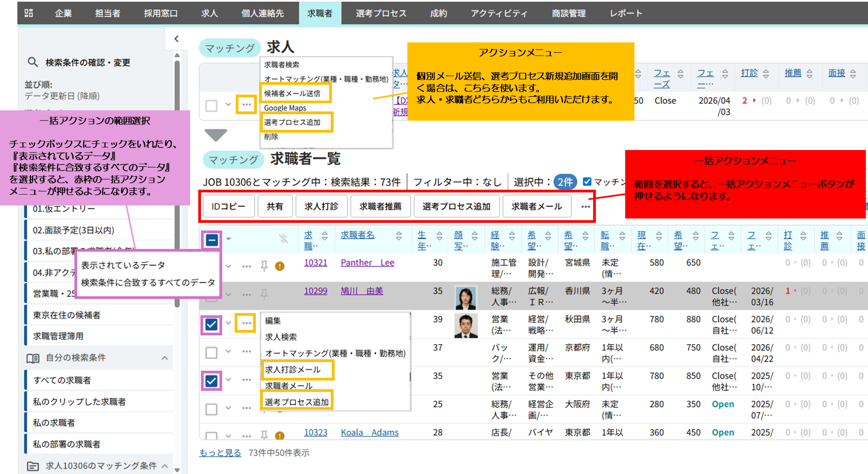Choose 求人打診メール from the row menu

293,370
